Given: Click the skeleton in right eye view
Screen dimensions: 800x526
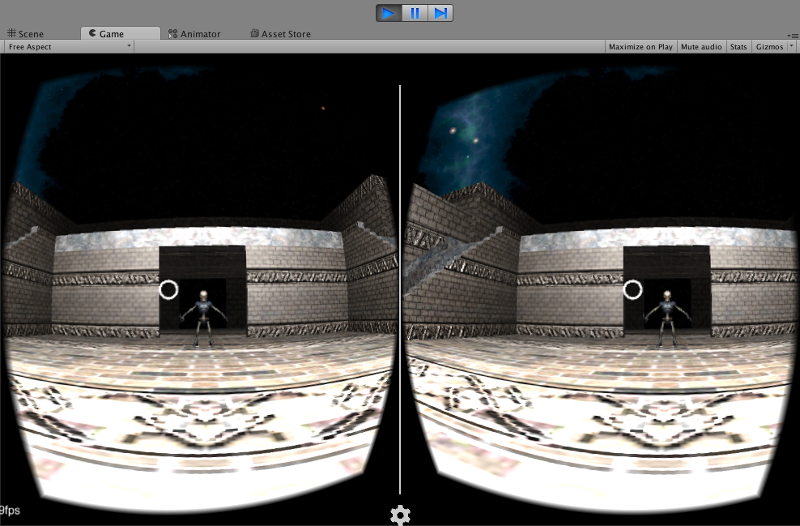Looking at the screenshot, I should [x=667, y=317].
